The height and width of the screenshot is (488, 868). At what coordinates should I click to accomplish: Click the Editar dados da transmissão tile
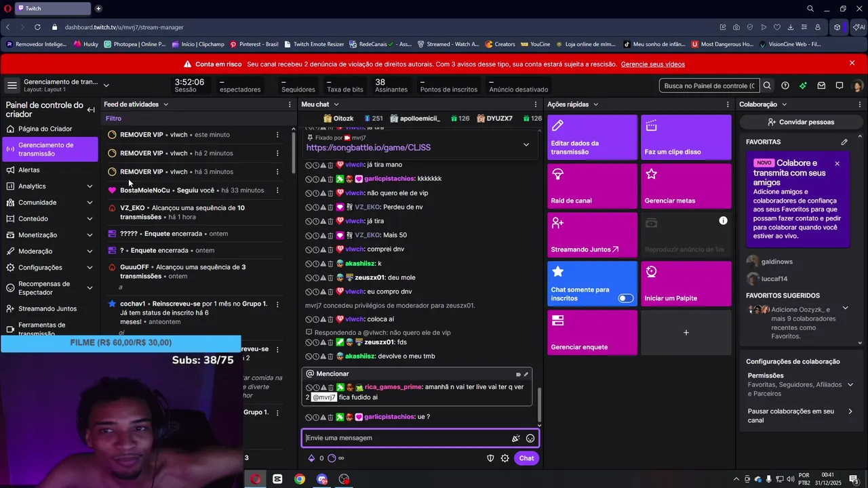[592, 138]
